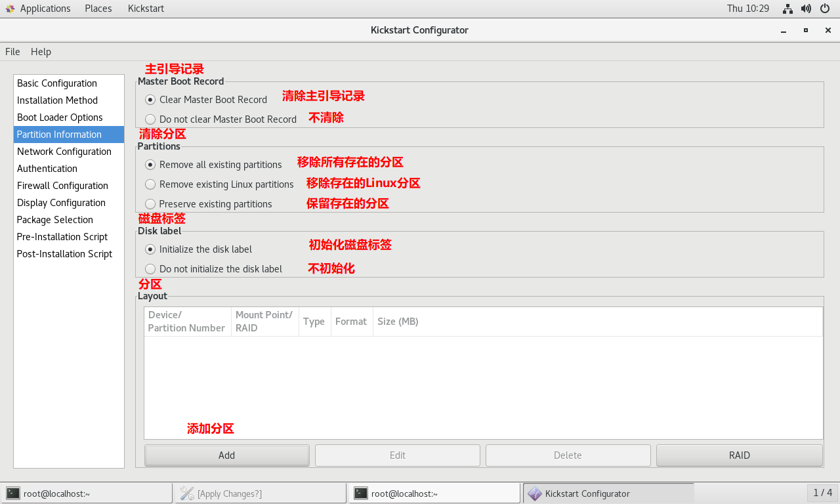Click Mount Point/RAID column header
This screenshot has width=840, height=504.
(265, 322)
